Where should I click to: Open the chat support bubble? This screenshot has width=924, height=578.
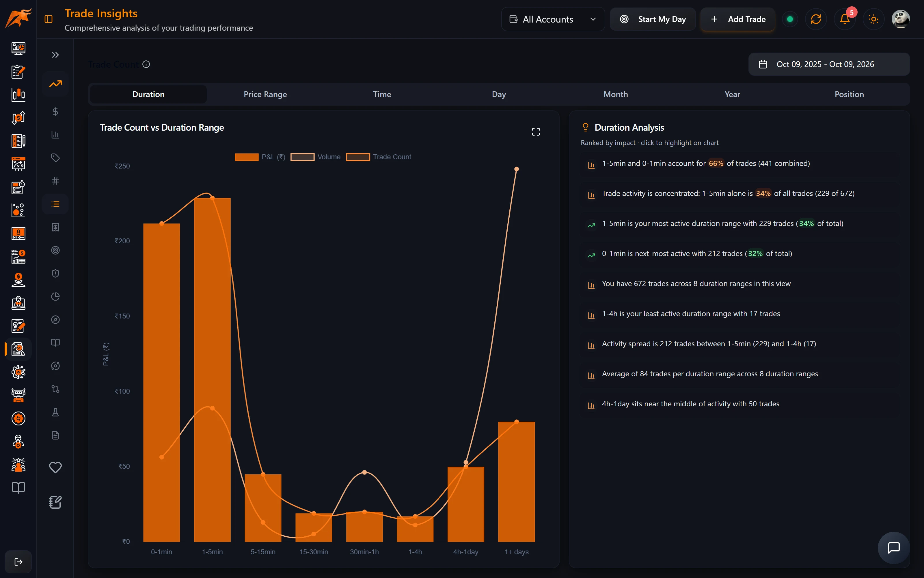[x=893, y=548]
